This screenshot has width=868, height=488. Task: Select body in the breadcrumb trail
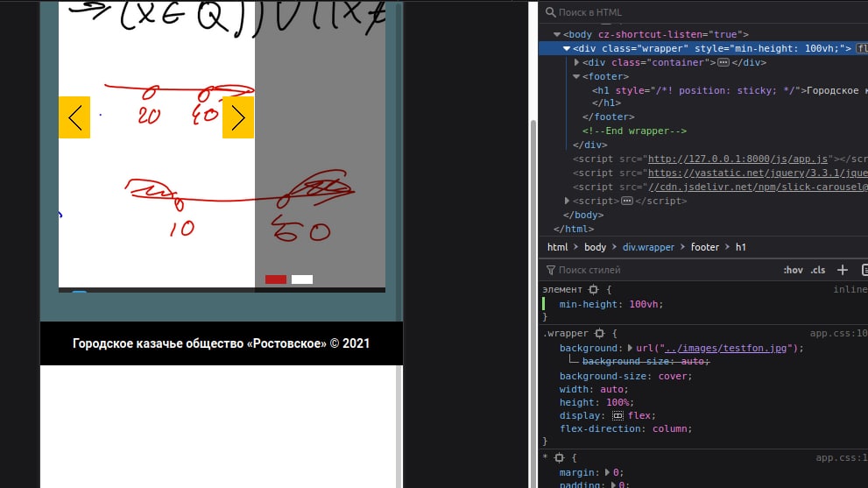tap(595, 248)
